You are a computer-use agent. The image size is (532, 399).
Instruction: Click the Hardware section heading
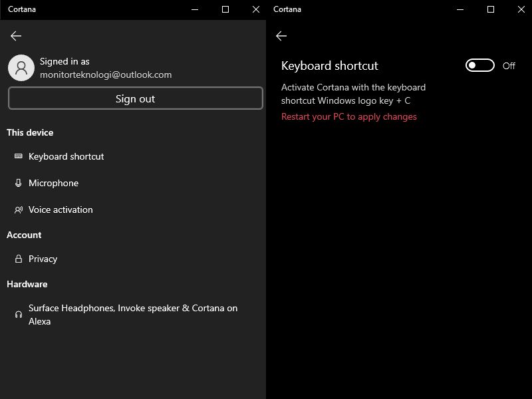[27, 284]
